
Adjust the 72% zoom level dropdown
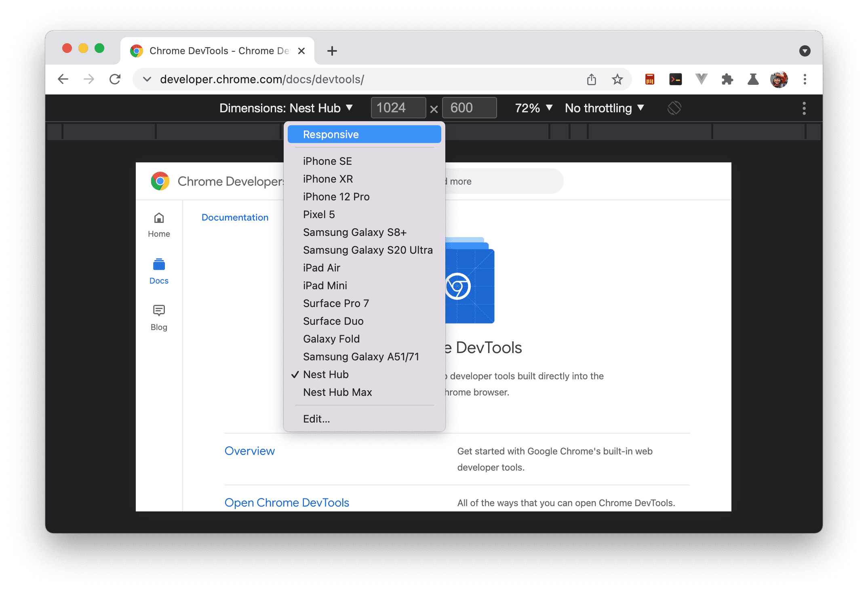[x=533, y=107]
